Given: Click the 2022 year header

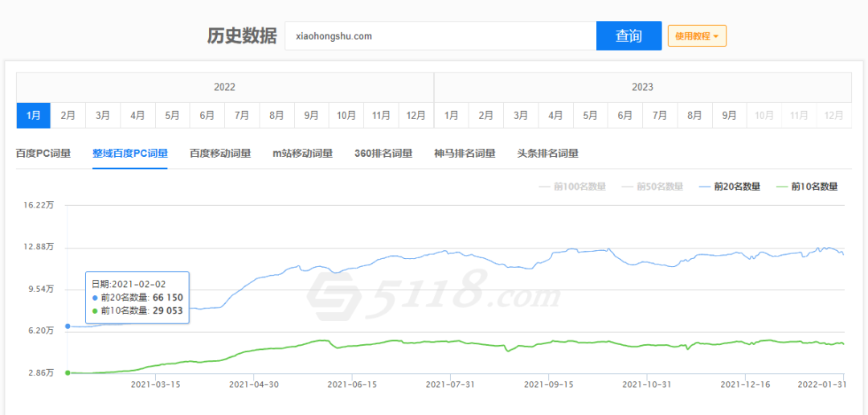Looking at the screenshot, I should pyautogui.click(x=224, y=87).
